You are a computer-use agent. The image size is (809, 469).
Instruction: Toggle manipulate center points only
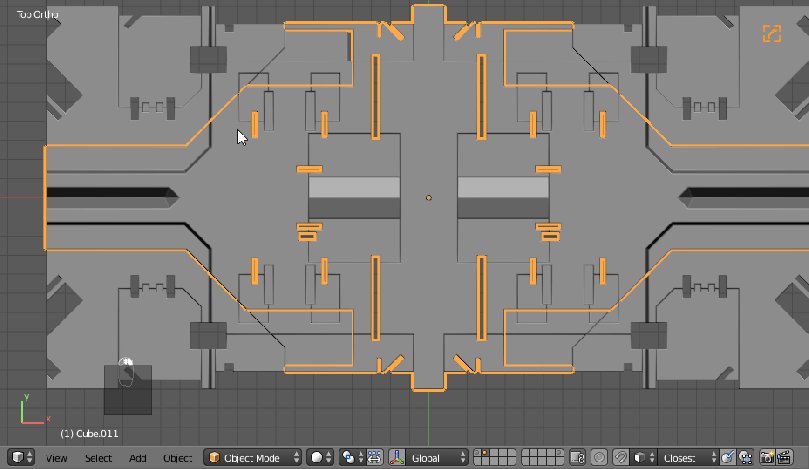[375, 457]
